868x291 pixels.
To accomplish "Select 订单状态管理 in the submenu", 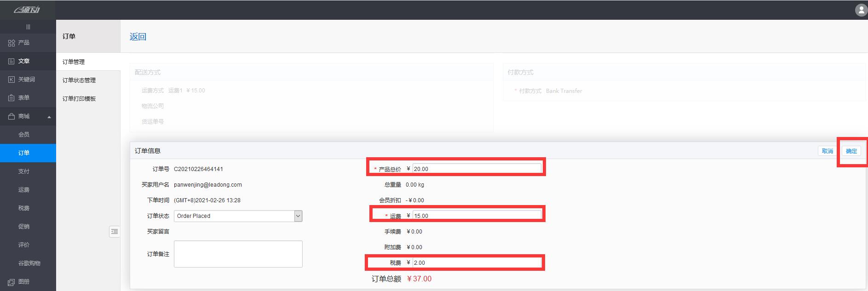I will coord(79,80).
